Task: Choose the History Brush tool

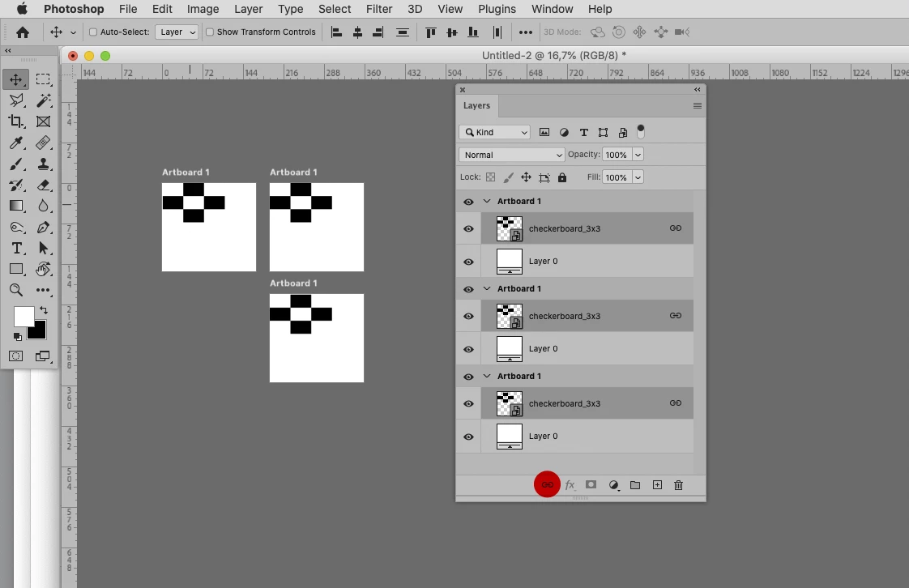Action: pos(16,185)
